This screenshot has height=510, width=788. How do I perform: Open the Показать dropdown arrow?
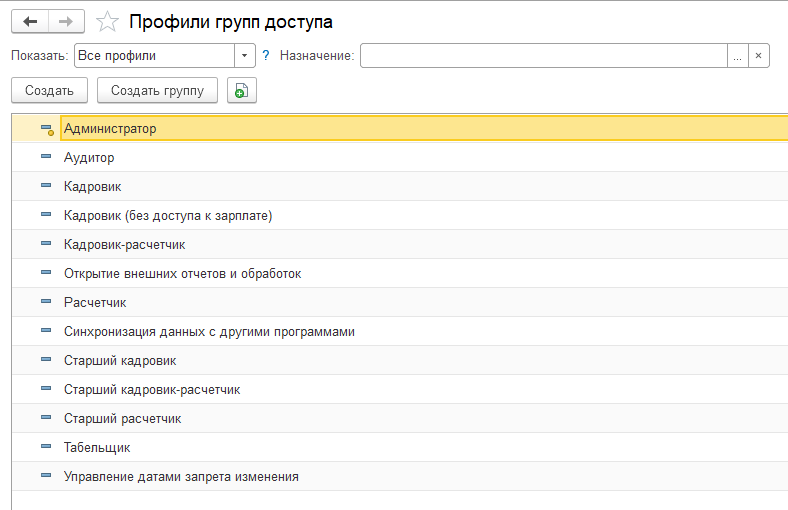tap(245, 56)
